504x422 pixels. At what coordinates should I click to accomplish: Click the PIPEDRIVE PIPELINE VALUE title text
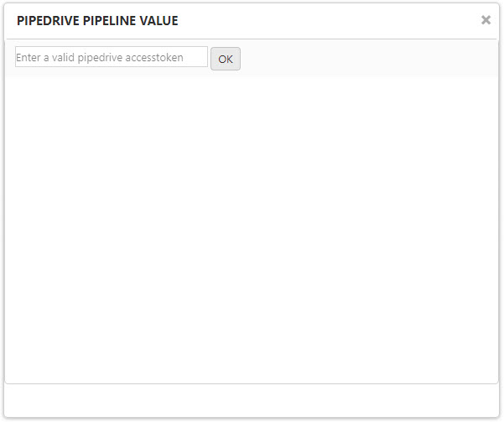[97, 21]
